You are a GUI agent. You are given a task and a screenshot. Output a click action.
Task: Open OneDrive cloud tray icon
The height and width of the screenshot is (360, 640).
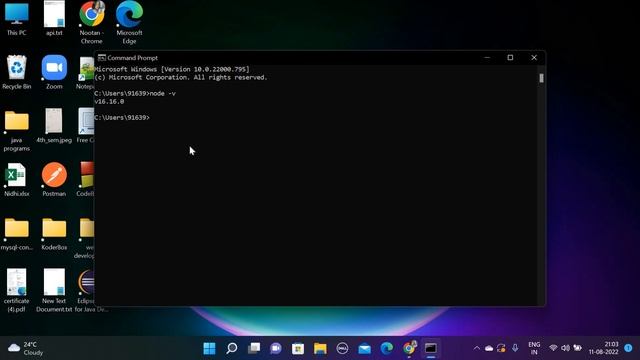tap(489, 348)
